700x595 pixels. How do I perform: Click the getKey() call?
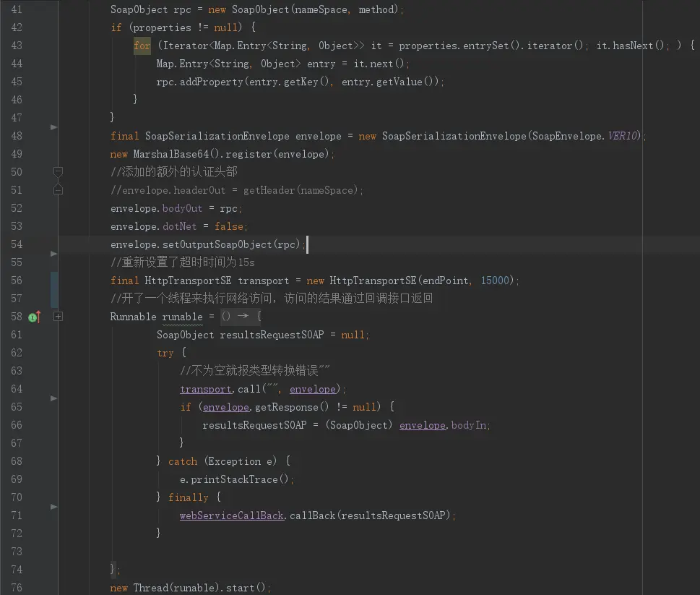click(x=306, y=82)
